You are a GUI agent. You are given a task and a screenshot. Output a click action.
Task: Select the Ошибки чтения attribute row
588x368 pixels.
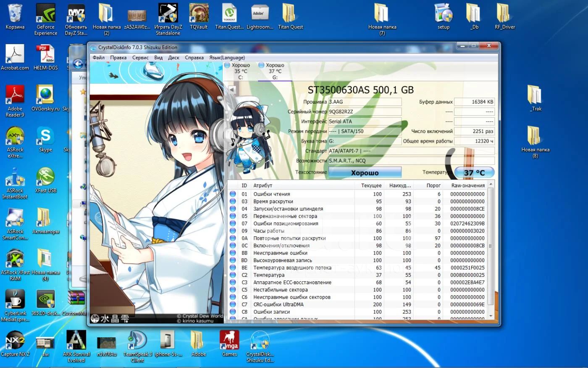(x=272, y=194)
